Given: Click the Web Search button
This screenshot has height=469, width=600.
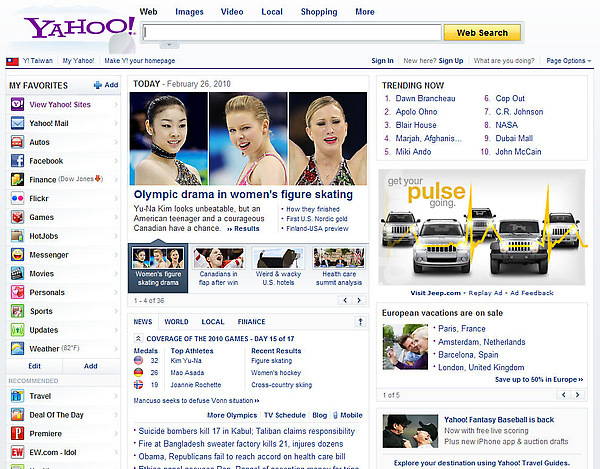Looking at the screenshot, I should 482,33.
